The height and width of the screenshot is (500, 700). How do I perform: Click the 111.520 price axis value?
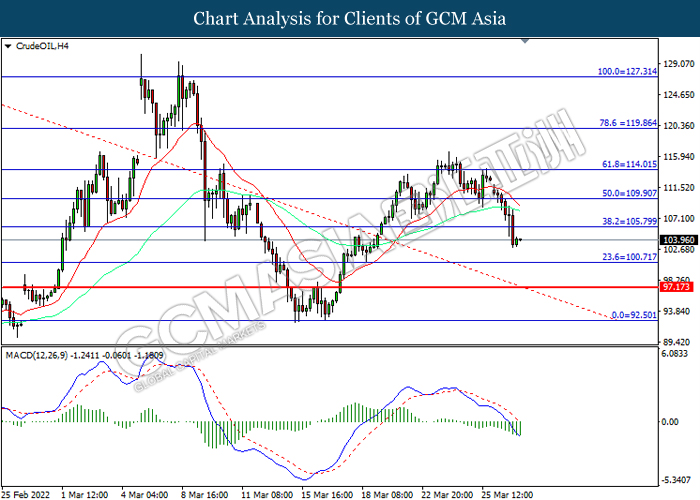[x=679, y=188]
